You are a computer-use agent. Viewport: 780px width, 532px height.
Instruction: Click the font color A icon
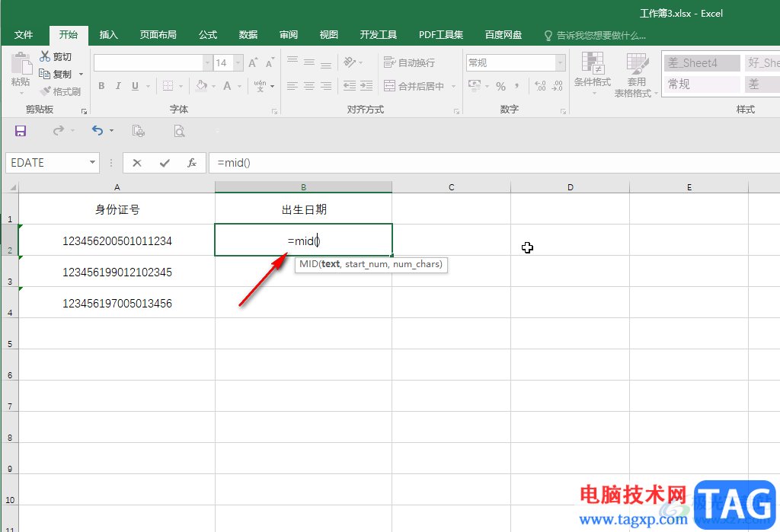click(227, 86)
